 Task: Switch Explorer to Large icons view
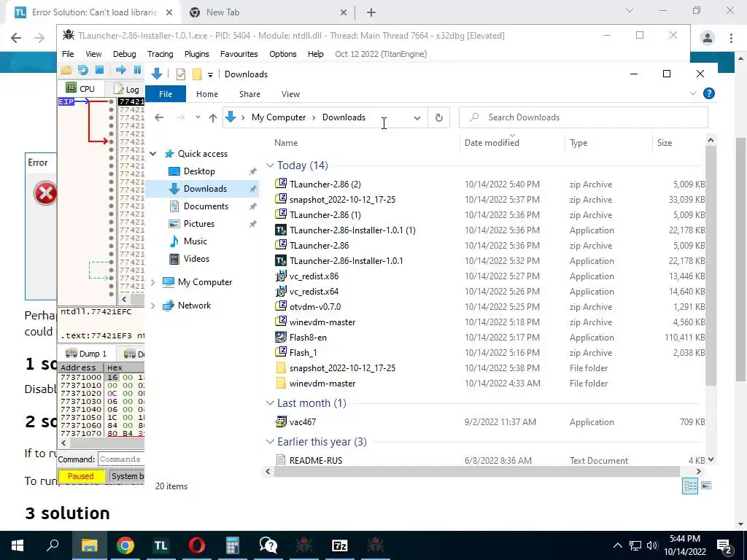[706, 486]
